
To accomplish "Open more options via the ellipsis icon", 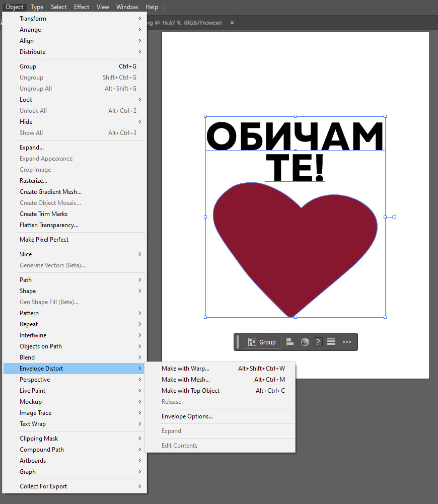I will 347,341.
